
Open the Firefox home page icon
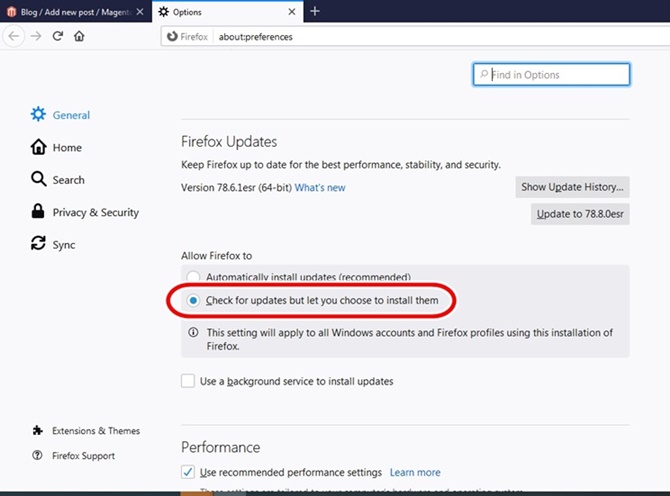[x=79, y=36]
